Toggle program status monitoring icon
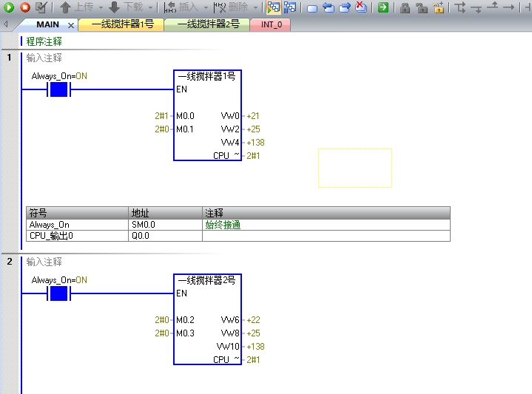The image size is (532, 394). click(x=274, y=7)
